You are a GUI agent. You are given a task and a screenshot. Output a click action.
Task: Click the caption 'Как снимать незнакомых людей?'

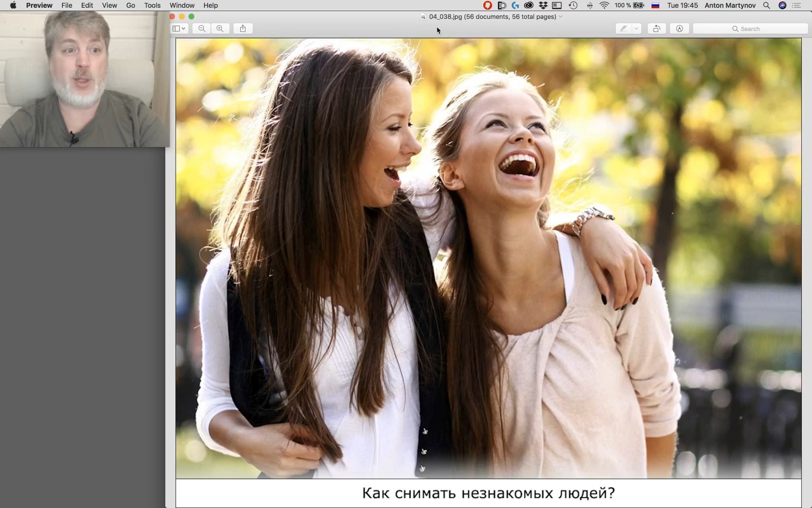click(488, 493)
